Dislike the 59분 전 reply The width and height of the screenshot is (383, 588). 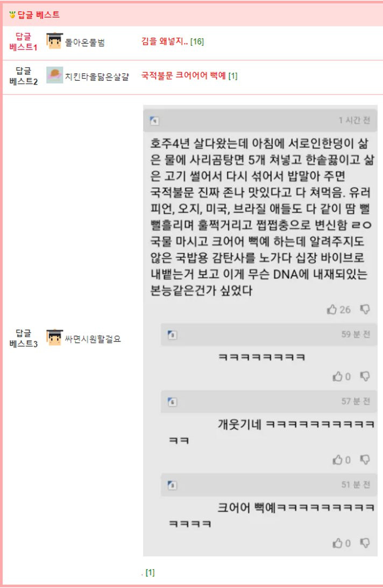click(365, 376)
